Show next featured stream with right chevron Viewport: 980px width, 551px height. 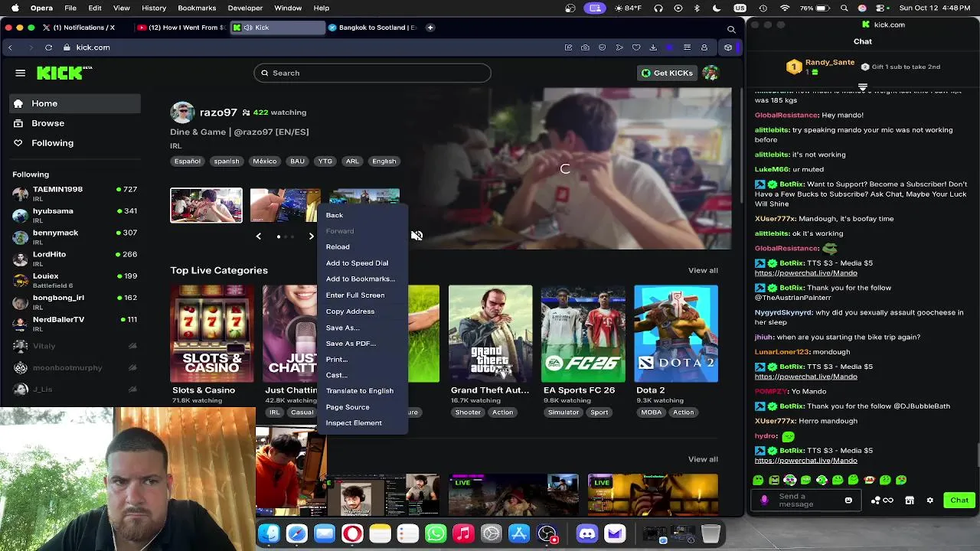click(x=312, y=236)
